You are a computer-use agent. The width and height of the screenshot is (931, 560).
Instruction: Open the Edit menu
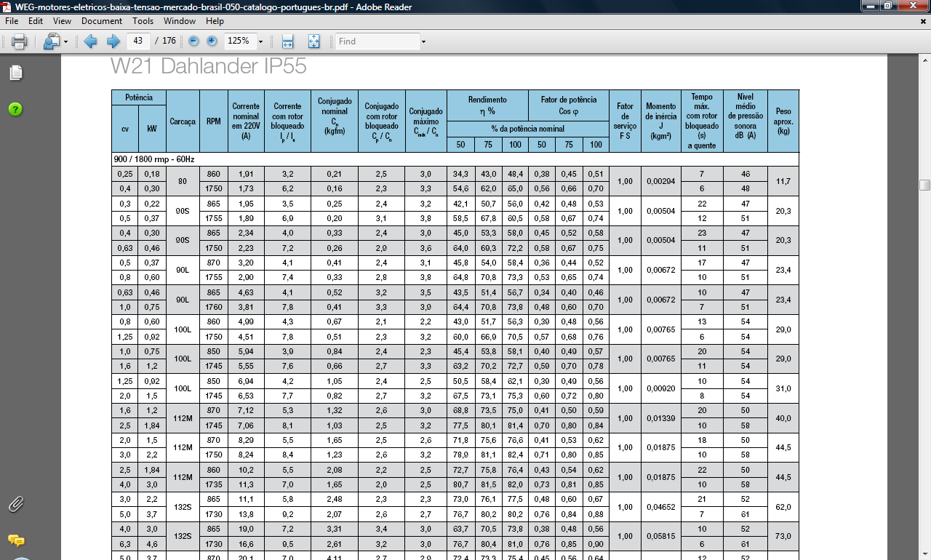[36, 22]
